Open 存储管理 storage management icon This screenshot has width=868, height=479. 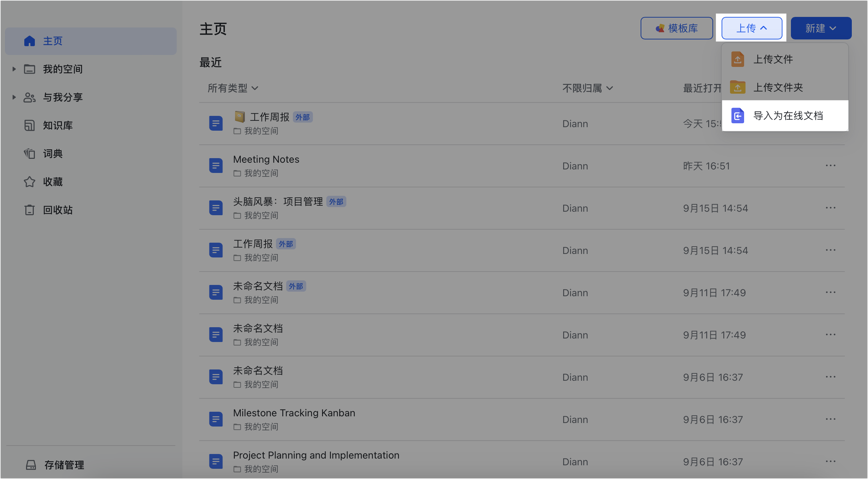point(31,465)
